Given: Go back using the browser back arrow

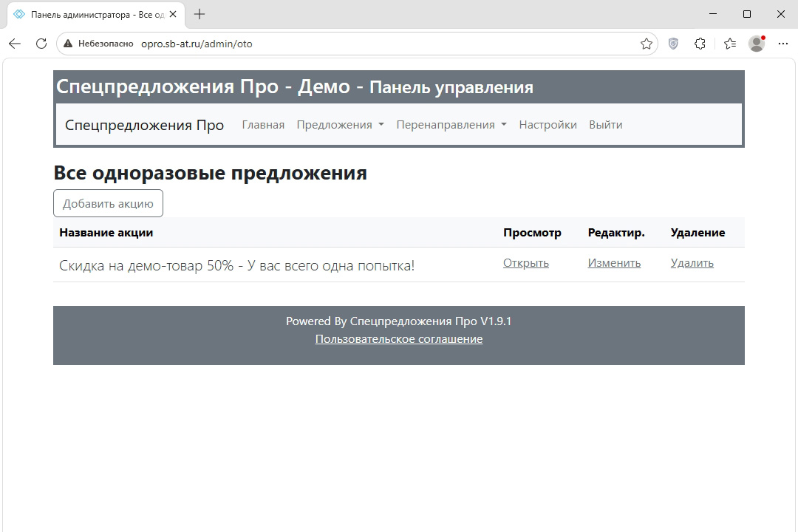Looking at the screenshot, I should 15,44.
